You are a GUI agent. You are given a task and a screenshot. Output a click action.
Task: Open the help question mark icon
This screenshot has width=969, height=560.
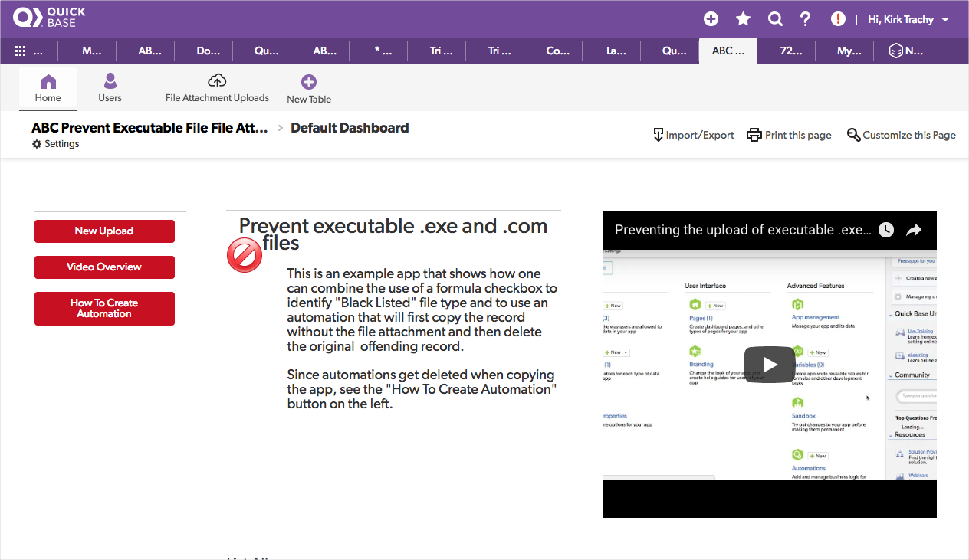coord(805,19)
